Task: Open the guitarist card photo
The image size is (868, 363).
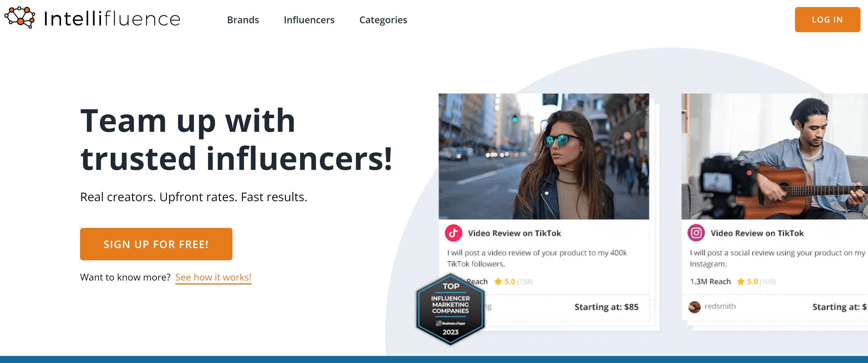Action: [x=775, y=156]
